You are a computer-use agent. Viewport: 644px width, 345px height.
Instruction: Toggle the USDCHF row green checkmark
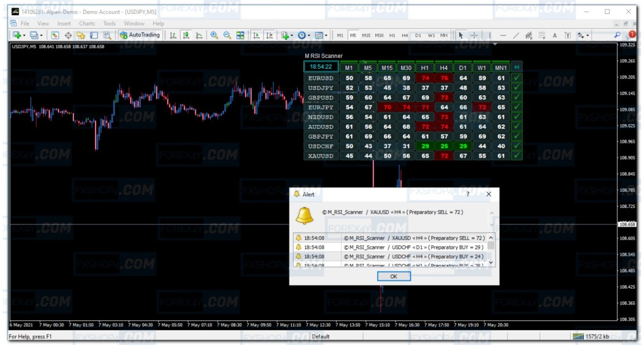517,146
